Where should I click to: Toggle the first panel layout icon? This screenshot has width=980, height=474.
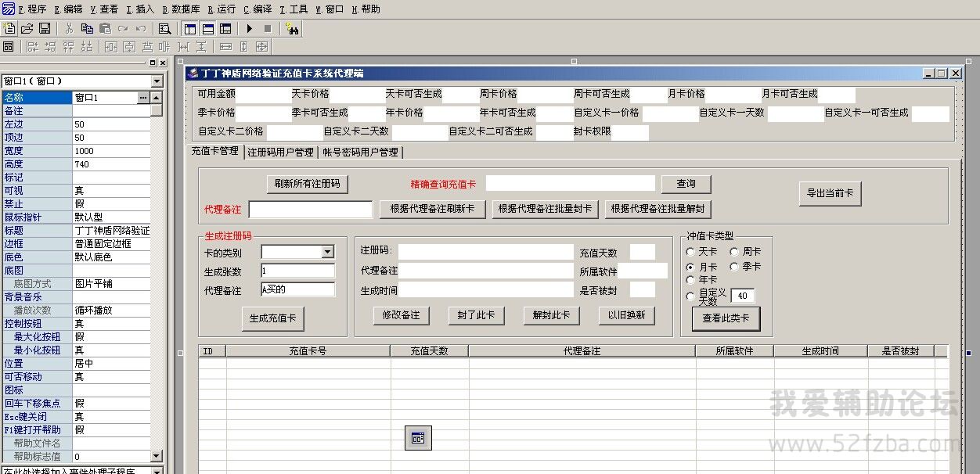point(189,28)
